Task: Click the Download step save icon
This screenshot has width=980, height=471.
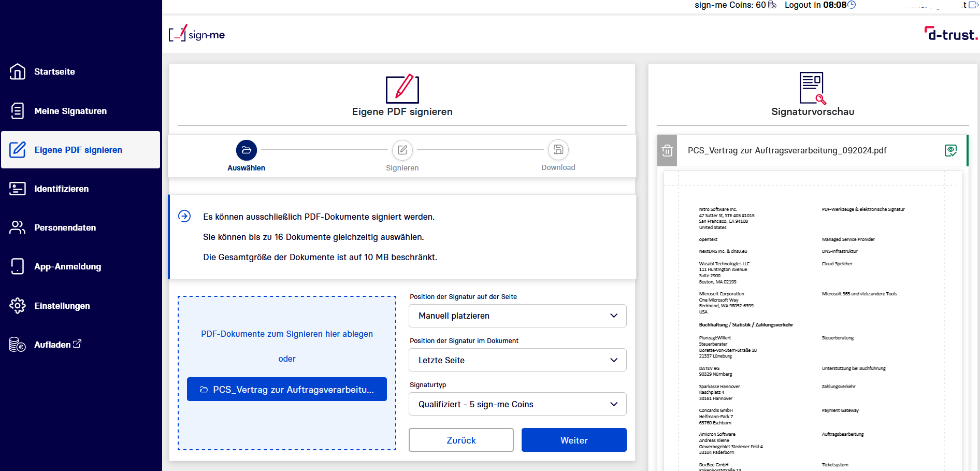Action: [558, 150]
